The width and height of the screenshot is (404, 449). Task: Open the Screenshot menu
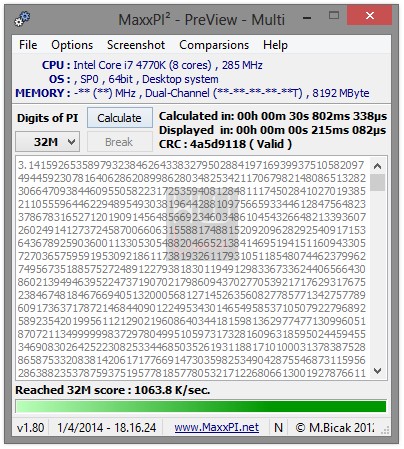pyautogui.click(x=136, y=45)
